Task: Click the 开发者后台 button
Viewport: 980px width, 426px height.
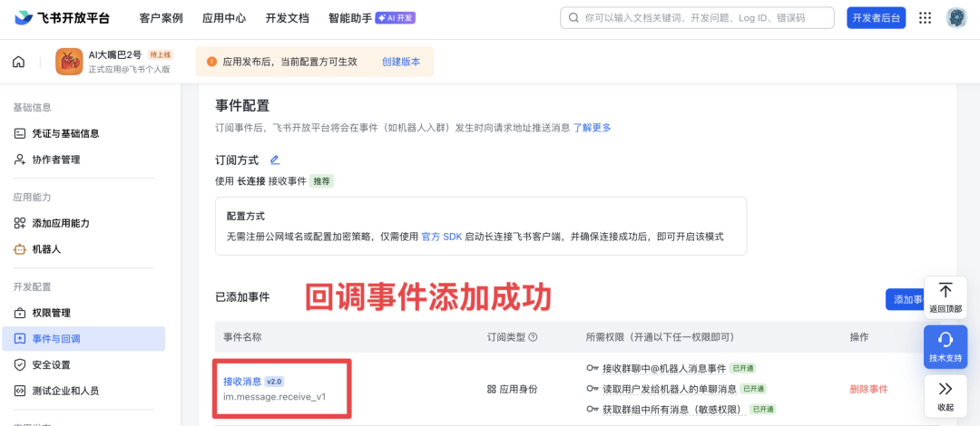Action: tap(876, 18)
